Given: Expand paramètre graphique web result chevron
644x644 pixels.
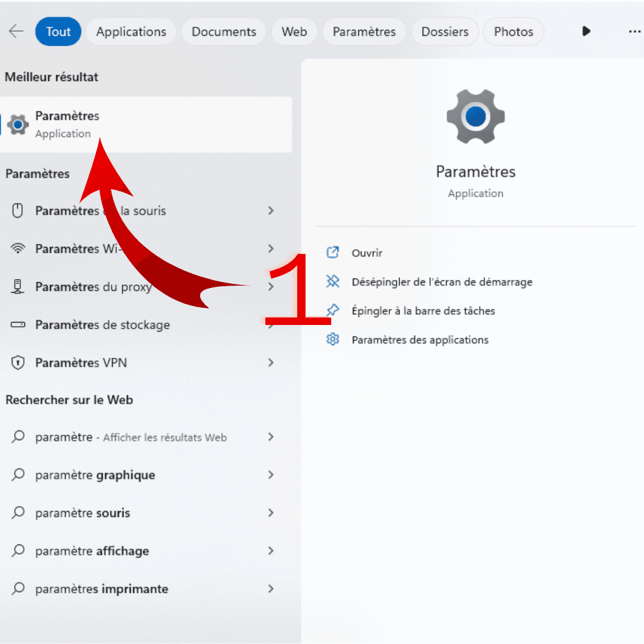Looking at the screenshot, I should [x=271, y=475].
